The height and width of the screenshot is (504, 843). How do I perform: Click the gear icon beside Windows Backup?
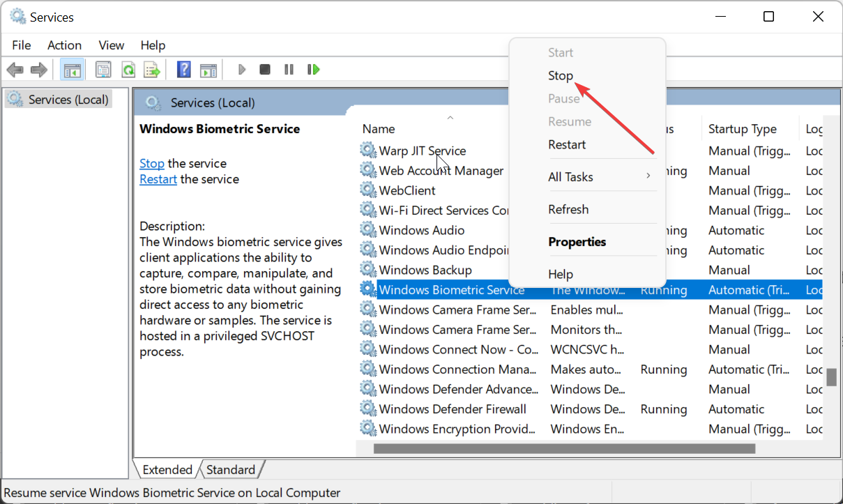pos(367,269)
